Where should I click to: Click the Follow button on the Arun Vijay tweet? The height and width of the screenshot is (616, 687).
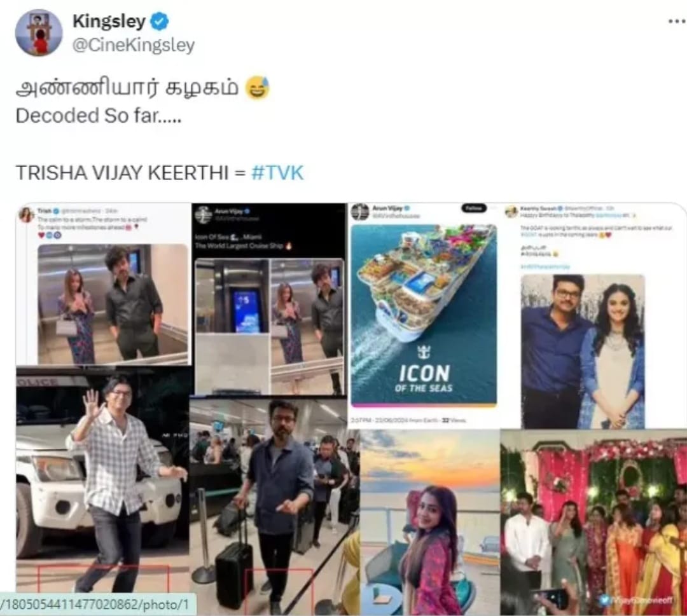click(474, 209)
